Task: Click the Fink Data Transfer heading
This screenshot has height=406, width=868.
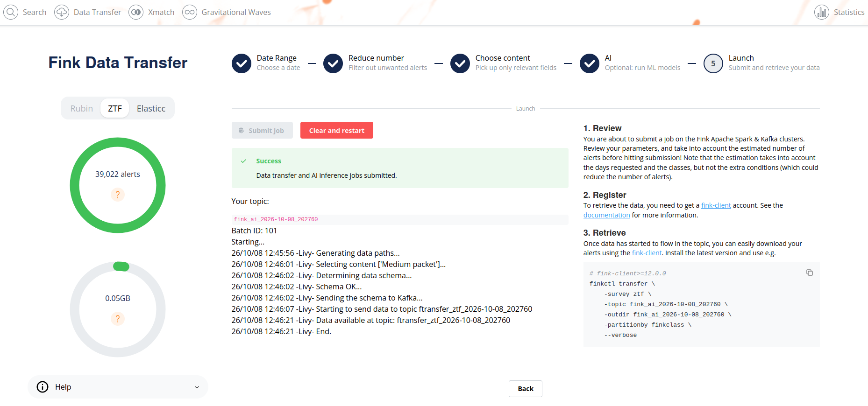Action: coord(118,63)
